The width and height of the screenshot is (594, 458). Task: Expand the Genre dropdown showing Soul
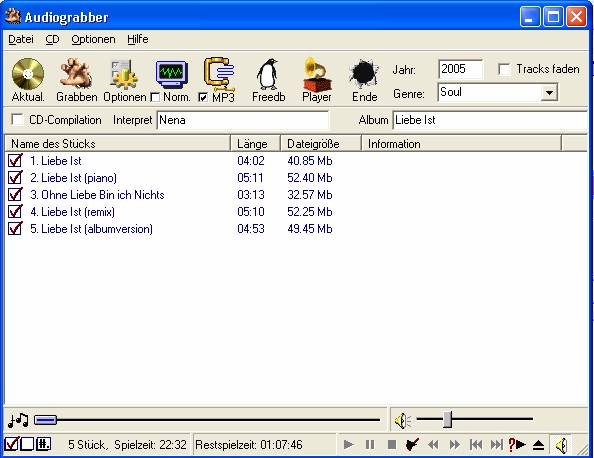[x=549, y=92]
